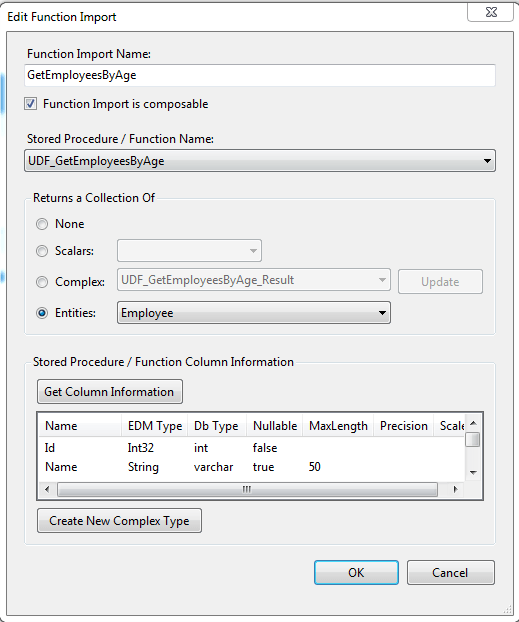Click the Function Import Name text field
Viewport: 519px width, 622px height.
[260, 75]
